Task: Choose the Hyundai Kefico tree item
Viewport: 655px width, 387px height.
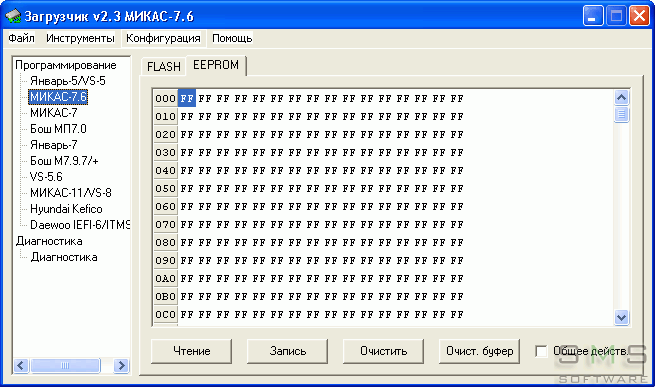Action: (x=66, y=209)
